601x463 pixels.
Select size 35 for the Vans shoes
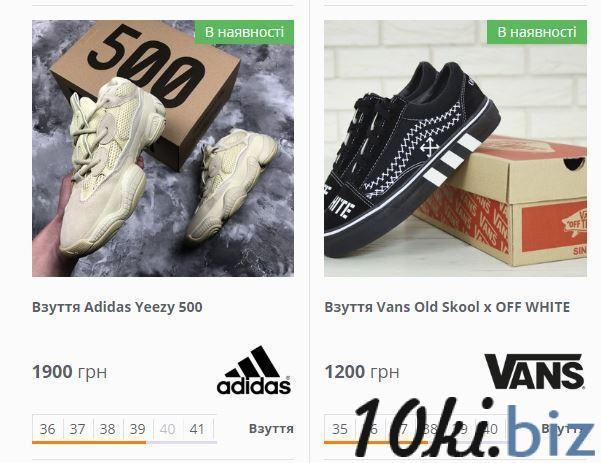[340, 429]
